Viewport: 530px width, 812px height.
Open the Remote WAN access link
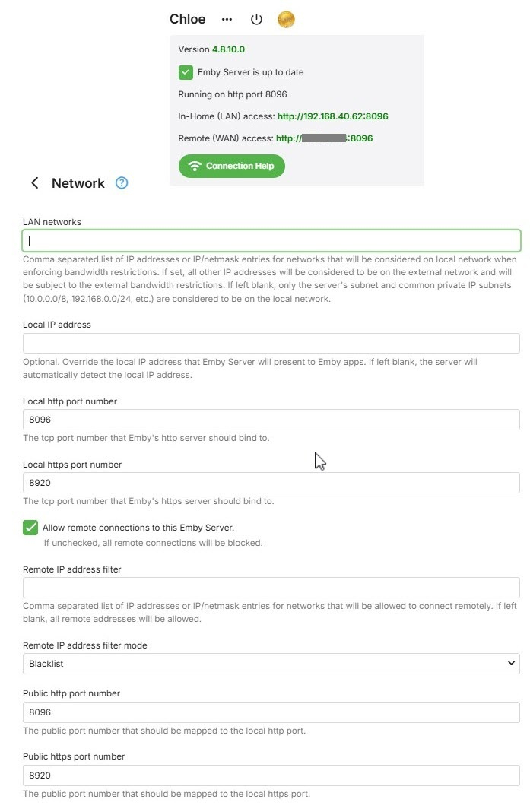[x=324, y=138]
